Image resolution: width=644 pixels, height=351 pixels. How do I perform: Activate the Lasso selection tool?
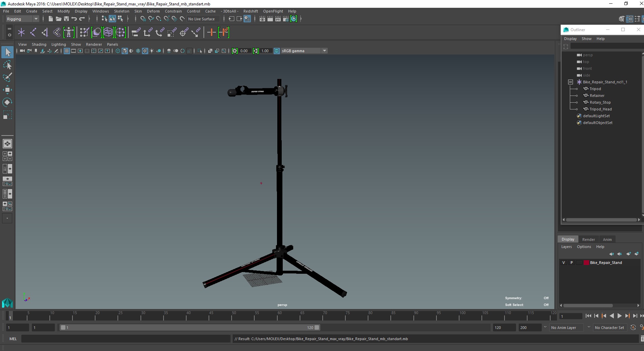pos(7,65)
